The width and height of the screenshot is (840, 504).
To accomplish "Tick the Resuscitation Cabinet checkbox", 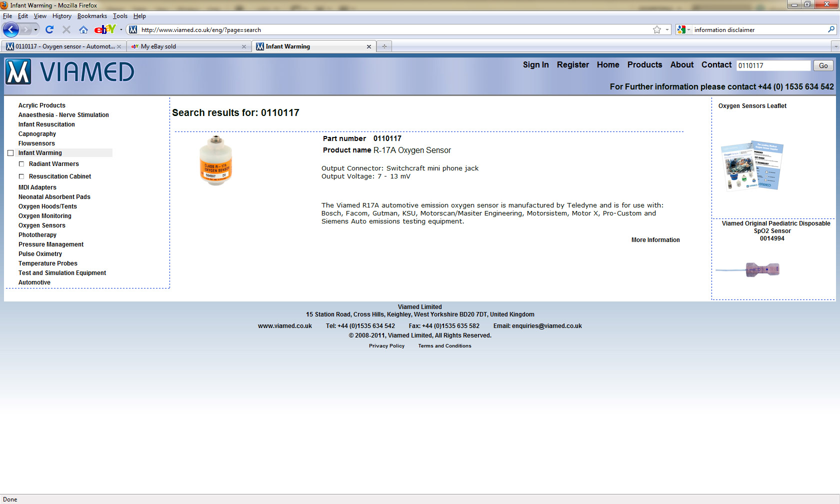I will tap(21, 176).
